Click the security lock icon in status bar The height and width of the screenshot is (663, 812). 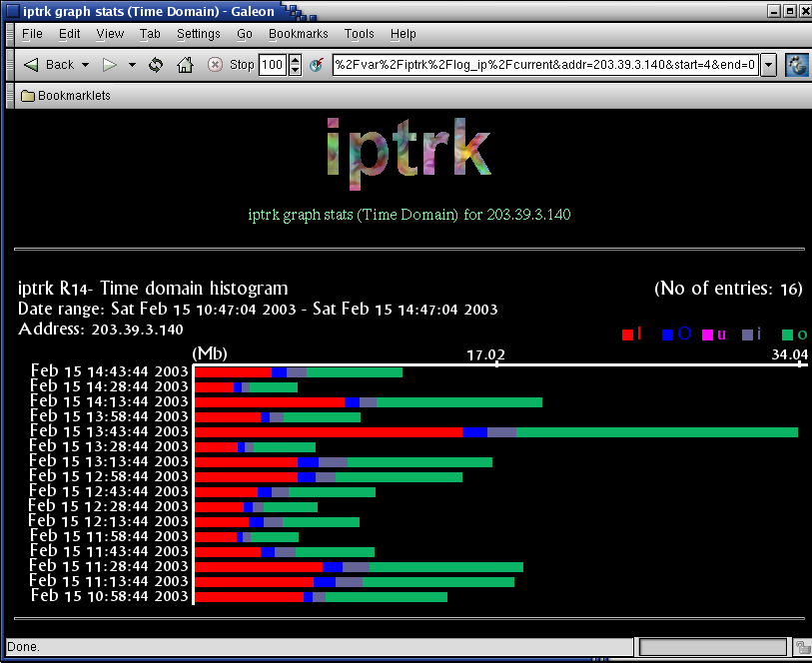803,647
